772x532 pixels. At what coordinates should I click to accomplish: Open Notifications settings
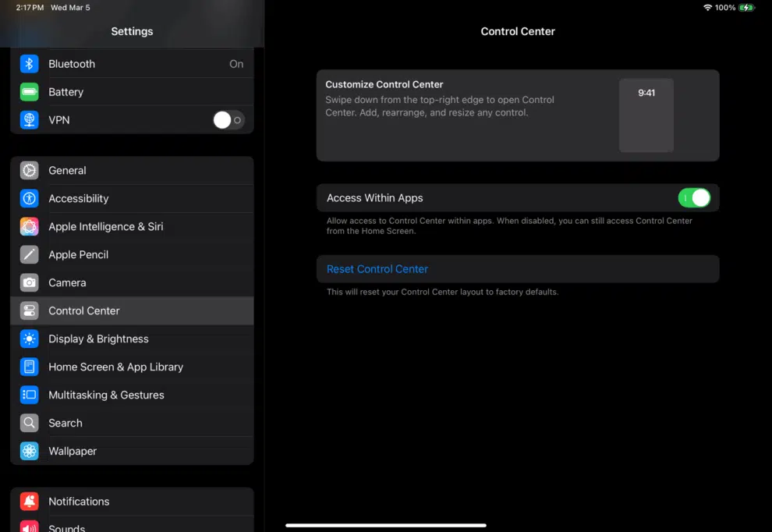click(132, 502)
